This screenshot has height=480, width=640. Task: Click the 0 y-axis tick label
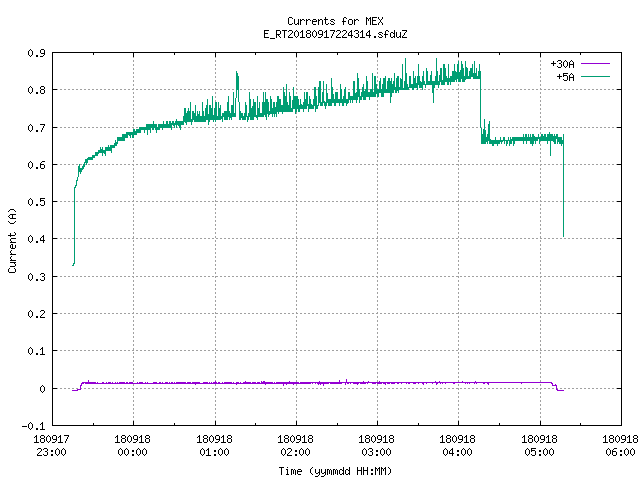click(42, 389)
